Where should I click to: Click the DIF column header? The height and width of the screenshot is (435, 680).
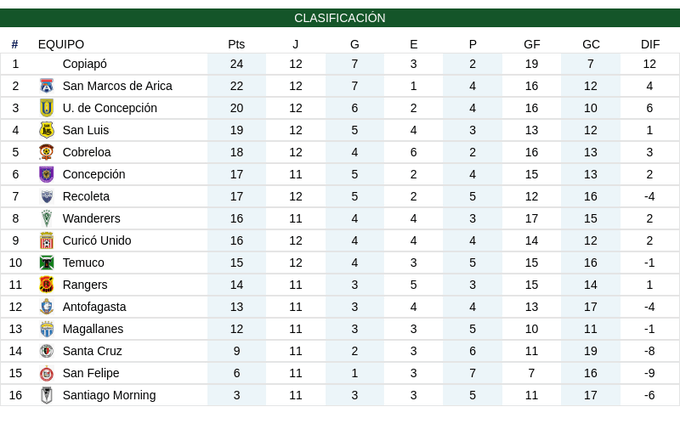[650, 44]
